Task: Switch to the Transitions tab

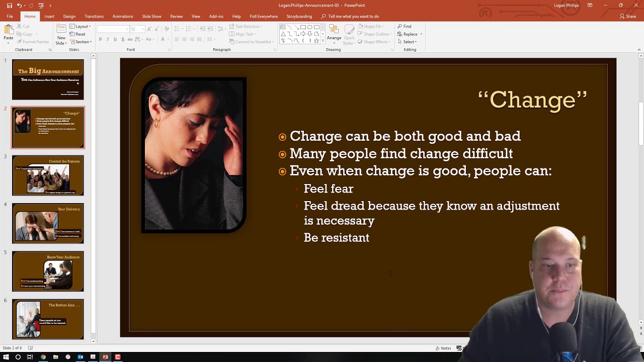Action: pos(94,16)
